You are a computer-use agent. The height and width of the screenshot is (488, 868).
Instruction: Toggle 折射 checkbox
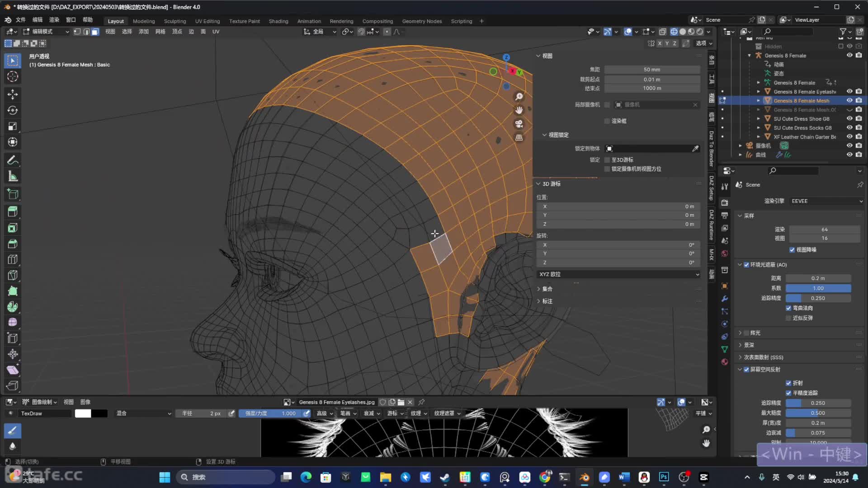click(788, 383)
